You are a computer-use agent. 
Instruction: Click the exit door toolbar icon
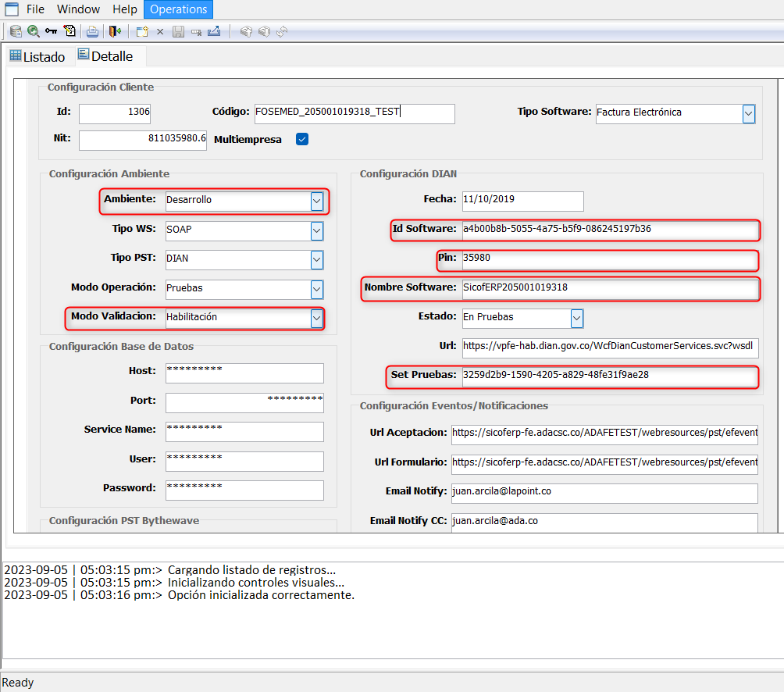(116, 31)
